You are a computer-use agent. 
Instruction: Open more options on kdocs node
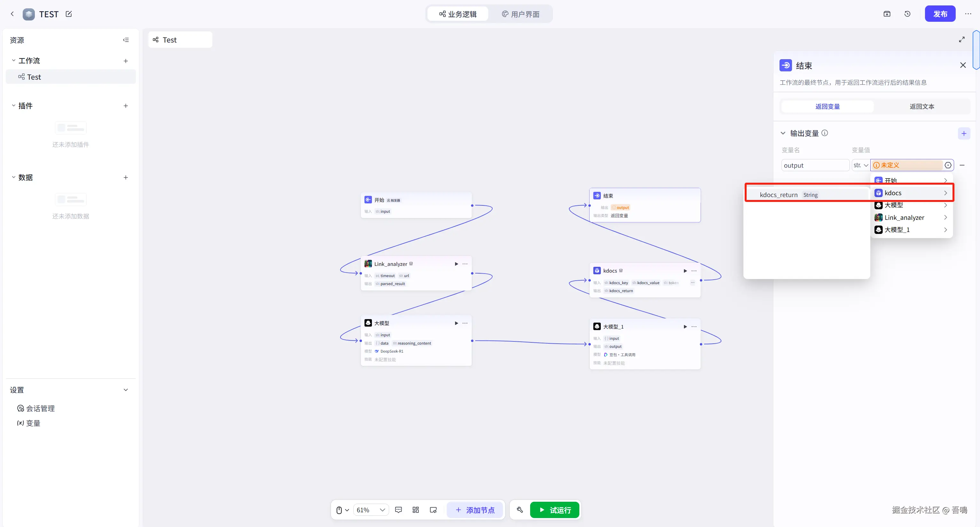tap(694, 271)
